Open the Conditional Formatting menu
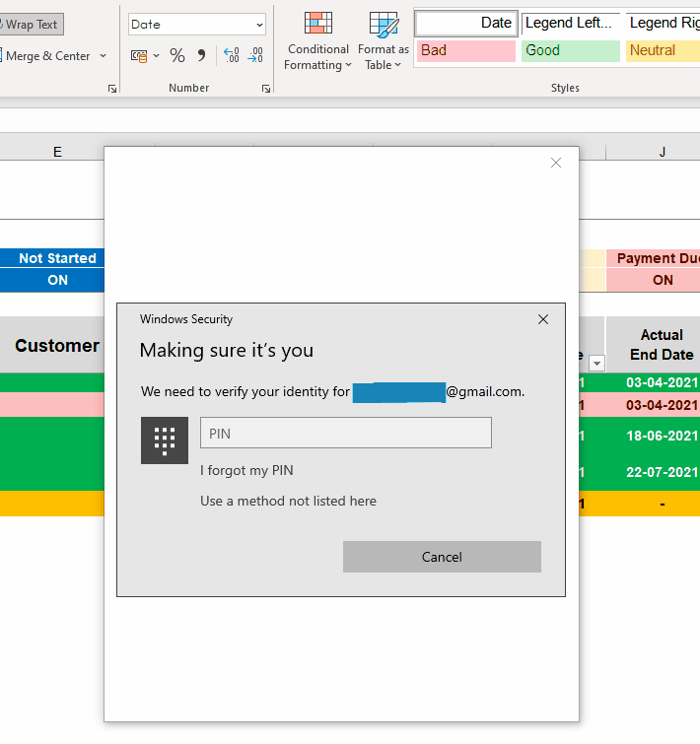 point(318,40)
